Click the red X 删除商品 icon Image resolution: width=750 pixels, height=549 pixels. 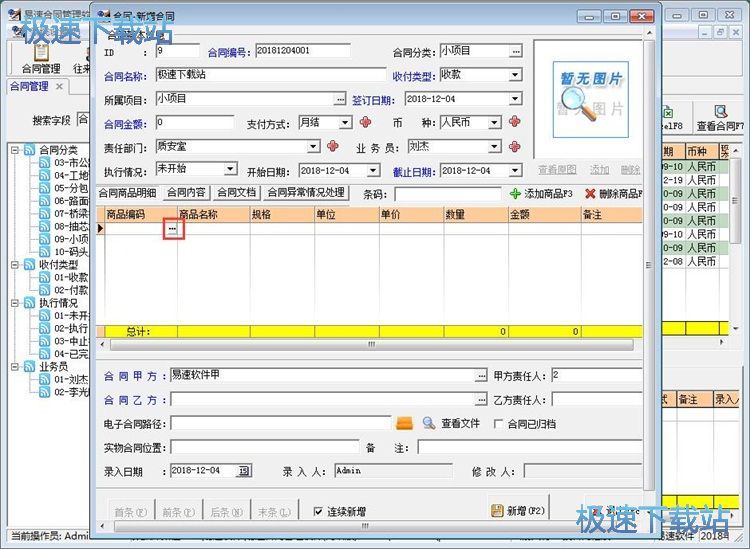tap(590, 194)
